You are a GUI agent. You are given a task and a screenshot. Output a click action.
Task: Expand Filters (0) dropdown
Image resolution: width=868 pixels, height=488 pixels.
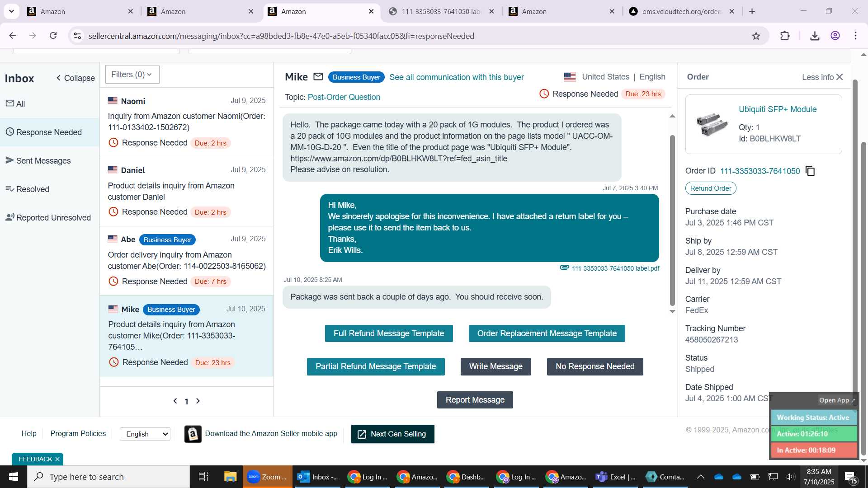pyautogui.click(x=132, y=75)
